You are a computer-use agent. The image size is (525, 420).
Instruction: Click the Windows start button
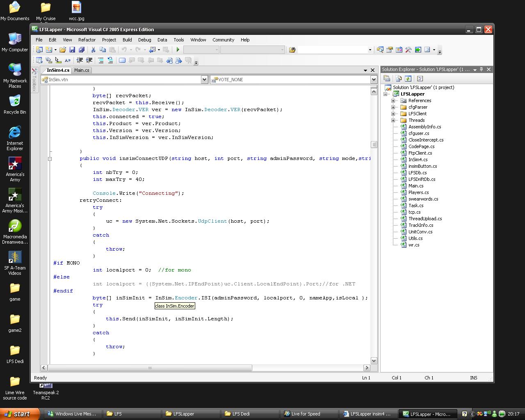coord(18,414)
